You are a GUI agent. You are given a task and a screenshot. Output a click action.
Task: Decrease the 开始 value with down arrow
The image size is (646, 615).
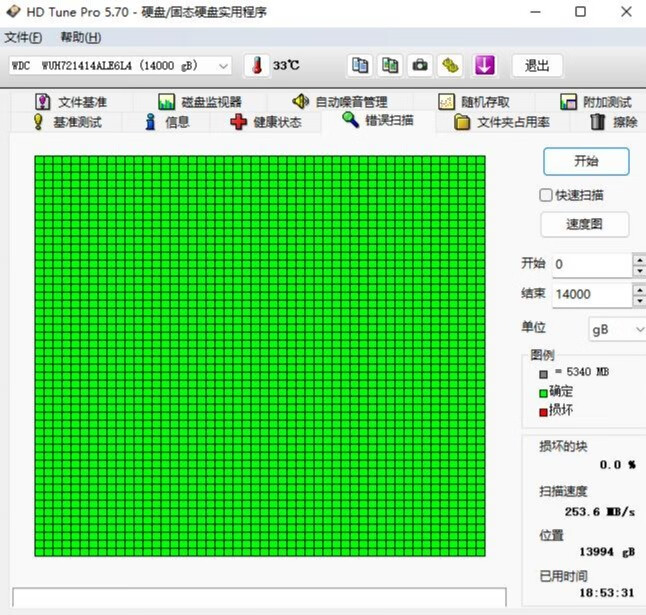tap(639, 271)
